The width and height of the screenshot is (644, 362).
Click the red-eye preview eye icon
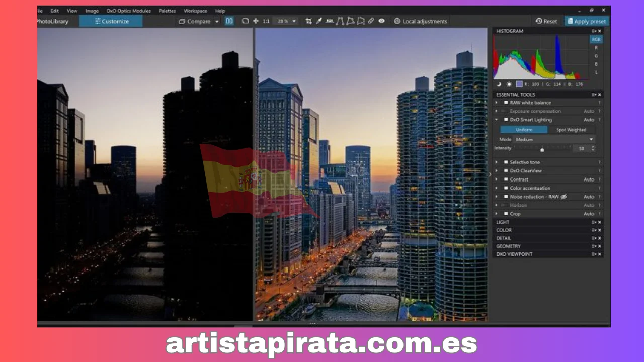click(x=382, y=21)
